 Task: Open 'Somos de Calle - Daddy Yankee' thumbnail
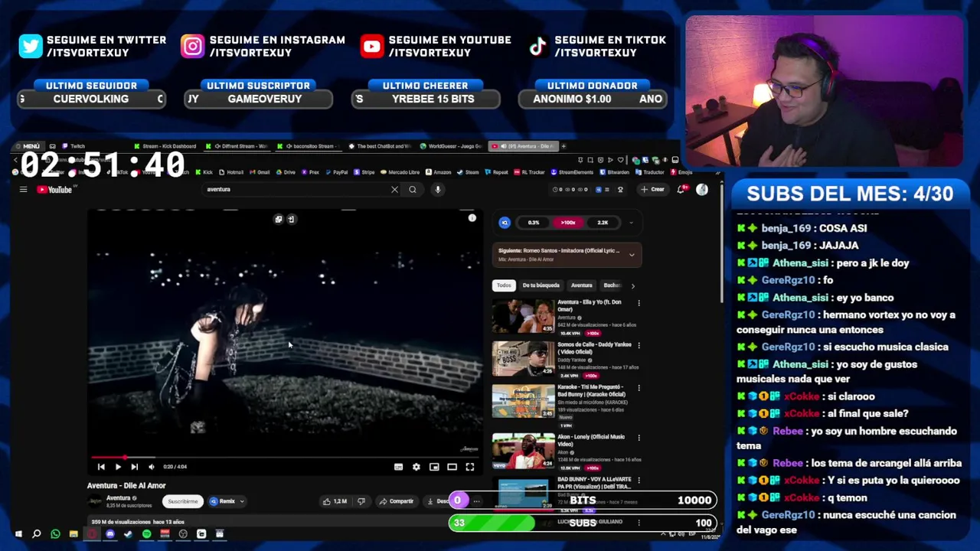click(x=523, y=358)
